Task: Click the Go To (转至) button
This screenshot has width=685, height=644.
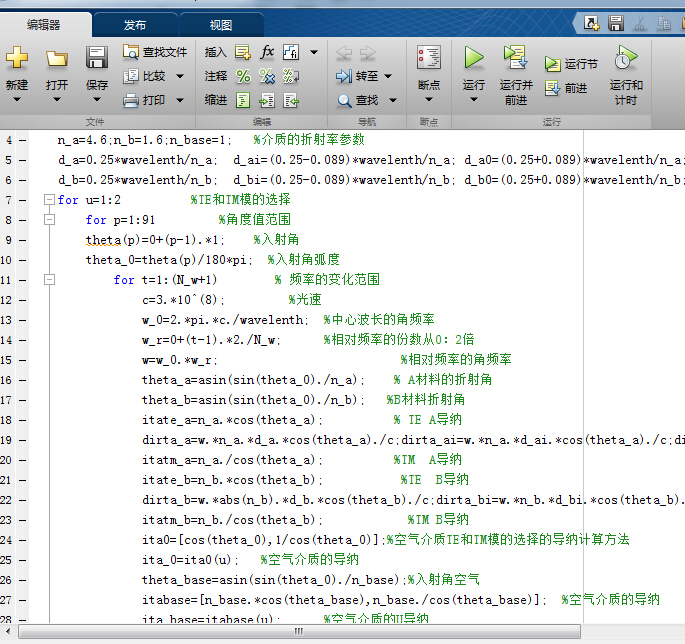Action: (357, 76)
